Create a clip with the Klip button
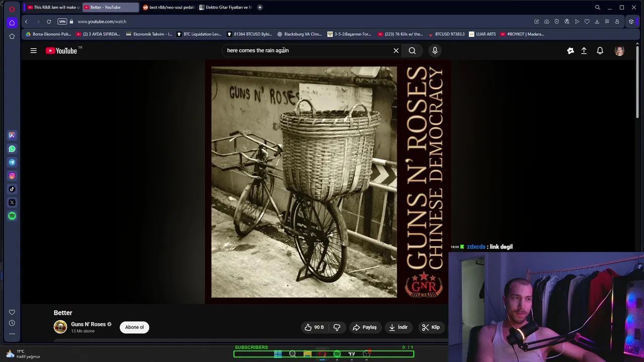Image resolution: width=644 pixels, height=362 pixels. 431,327
